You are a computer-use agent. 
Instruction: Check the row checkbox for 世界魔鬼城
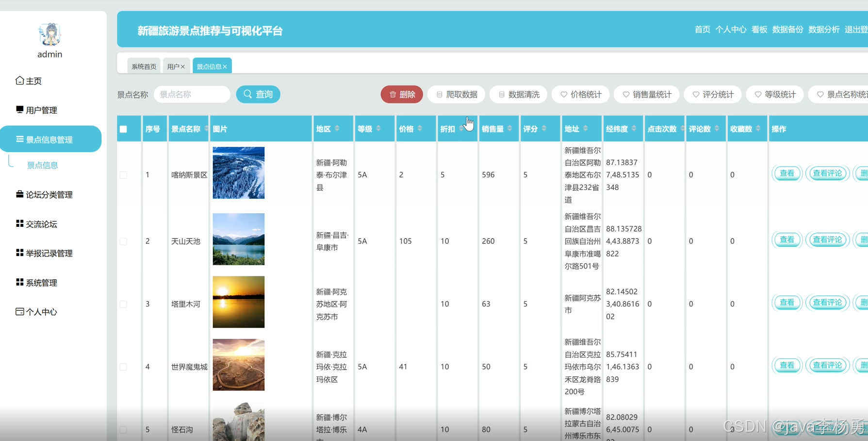pos(123,367)
